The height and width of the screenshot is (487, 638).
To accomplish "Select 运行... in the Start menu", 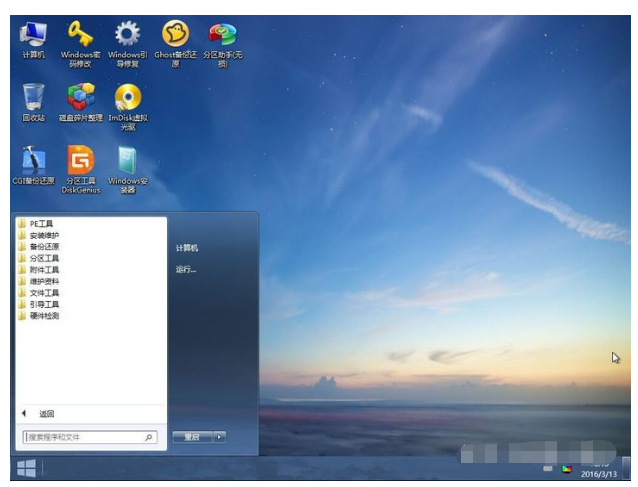I will (x=186, y=270).
